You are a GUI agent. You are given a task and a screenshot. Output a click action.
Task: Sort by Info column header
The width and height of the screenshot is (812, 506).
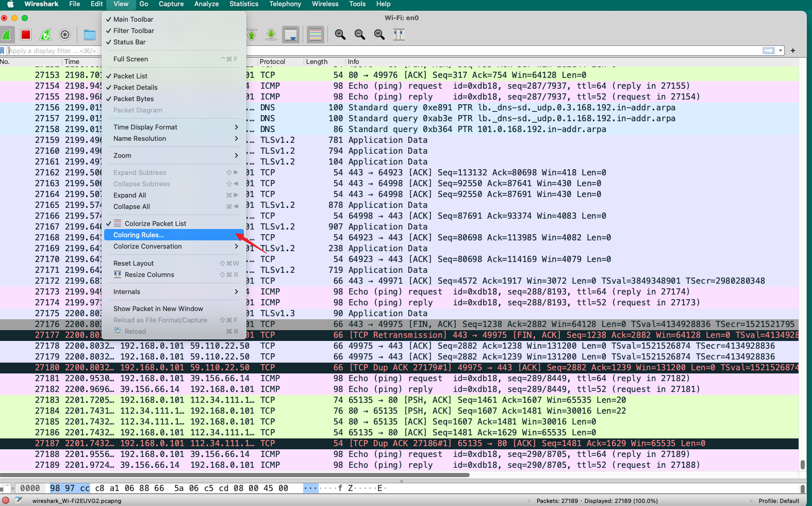[x=572, y=62]
